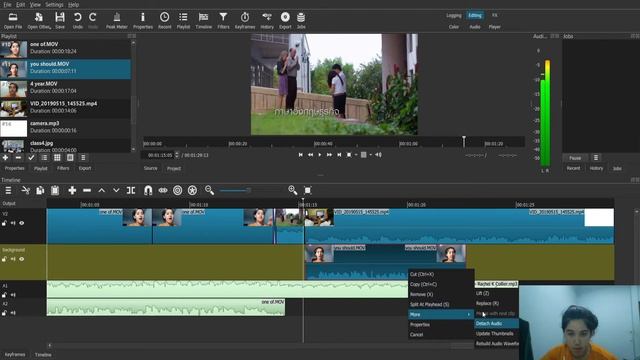Image resolution: width=640 pixels, height=360 pixels.
Task: Click the player scrub bar playhead marker
Action: tap(464, 141)
